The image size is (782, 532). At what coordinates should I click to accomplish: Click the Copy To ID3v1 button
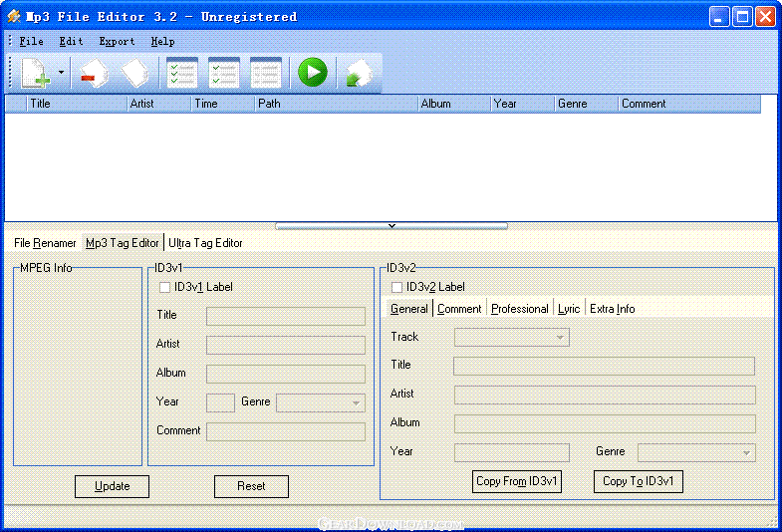pyautogui.click(x=639, y=481)
